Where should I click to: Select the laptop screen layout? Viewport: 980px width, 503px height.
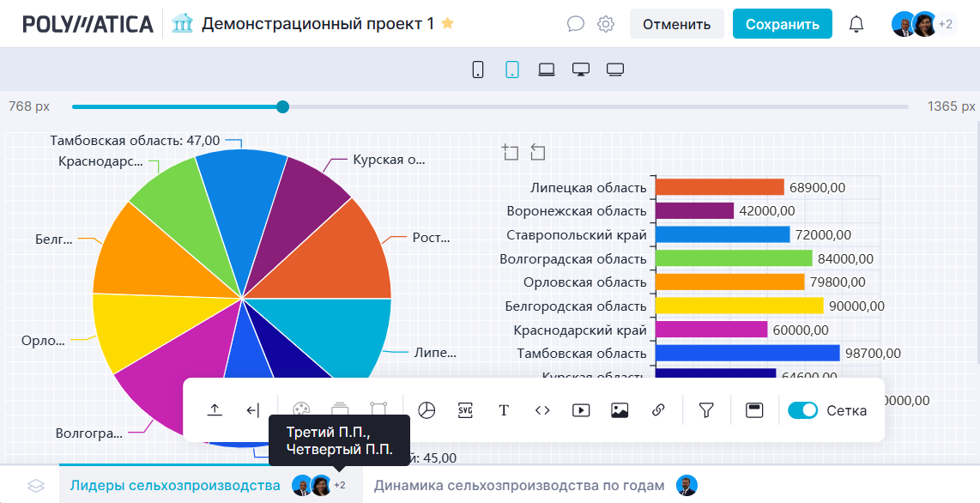point(547,70)
